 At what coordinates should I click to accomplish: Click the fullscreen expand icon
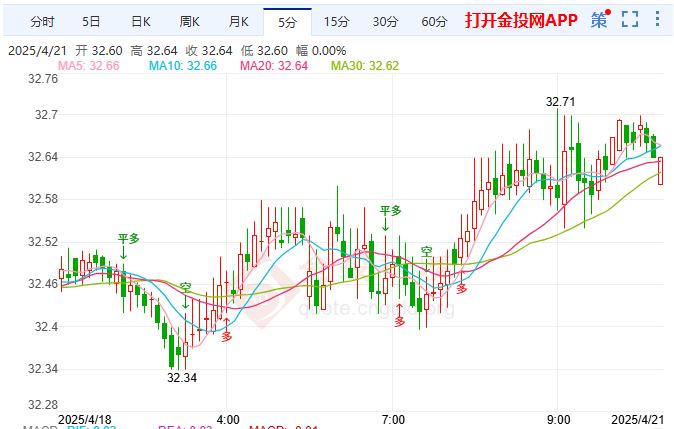pos(629,19)
